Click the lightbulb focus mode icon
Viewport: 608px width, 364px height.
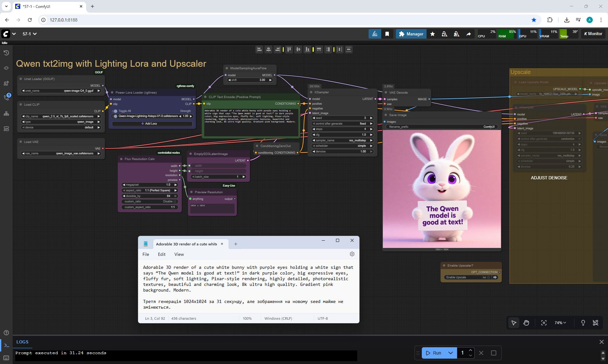pyautogui.click(x=583, y=323)
